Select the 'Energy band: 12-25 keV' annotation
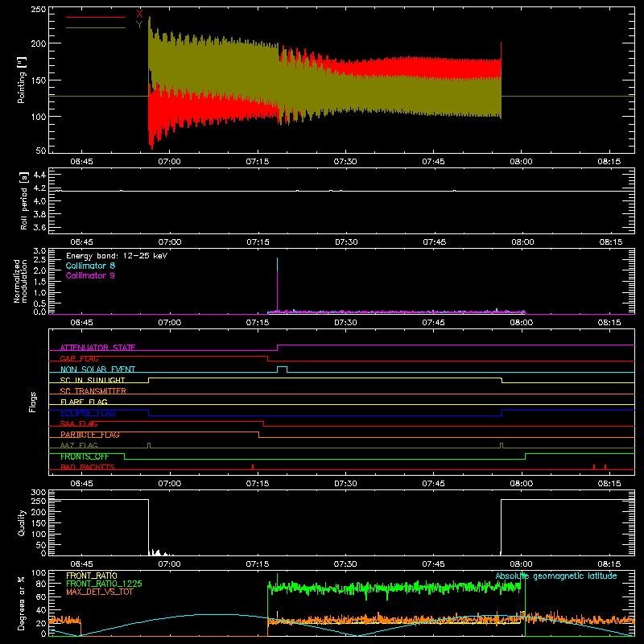This screenshot has width=644, height=644. tap(117, 256)
